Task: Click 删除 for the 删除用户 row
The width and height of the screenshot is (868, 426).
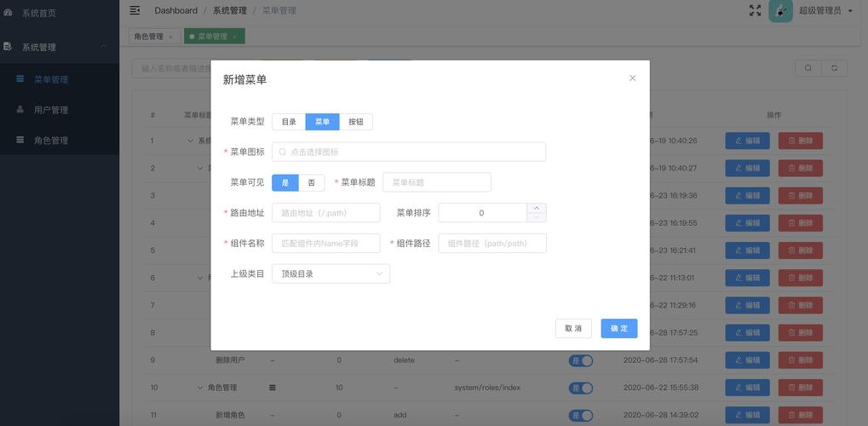Action: coord(801,360)
